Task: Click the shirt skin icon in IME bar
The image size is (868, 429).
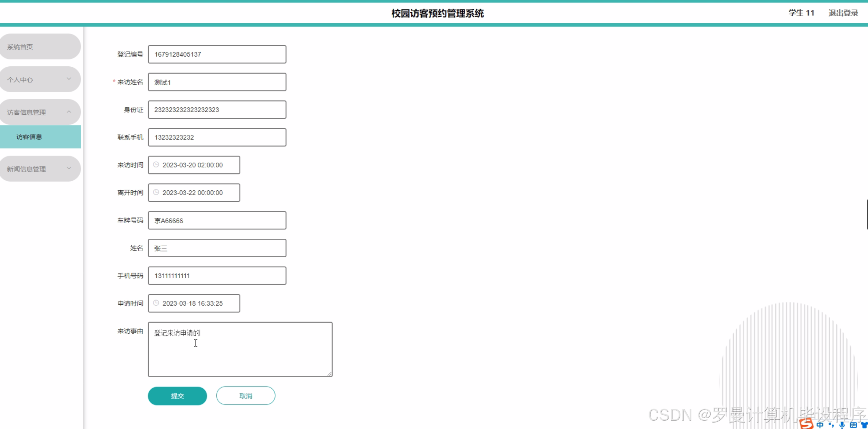Action: [864, 425]
